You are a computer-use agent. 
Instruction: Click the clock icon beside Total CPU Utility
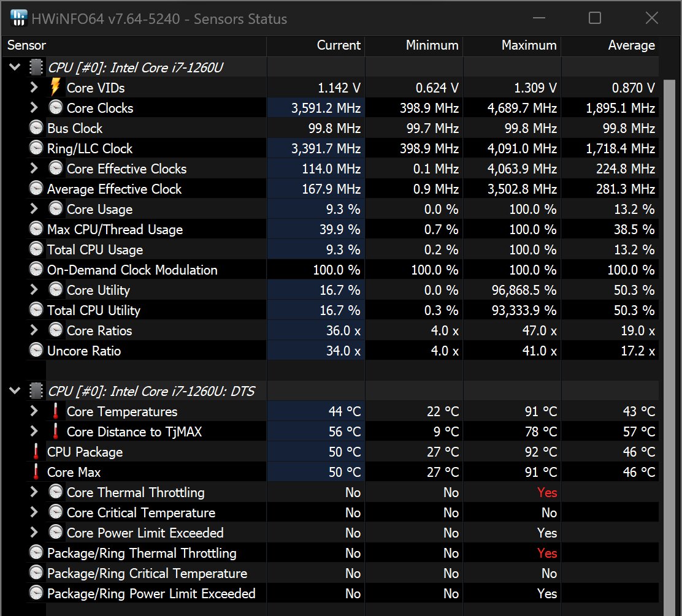click(x=36, y=310)
